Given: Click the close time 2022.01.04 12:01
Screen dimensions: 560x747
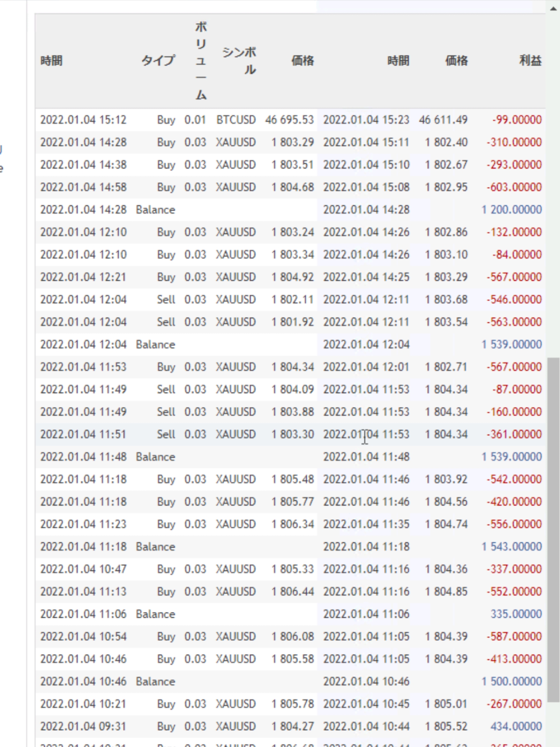Looking at the screenshot, I should pos(366,367).
